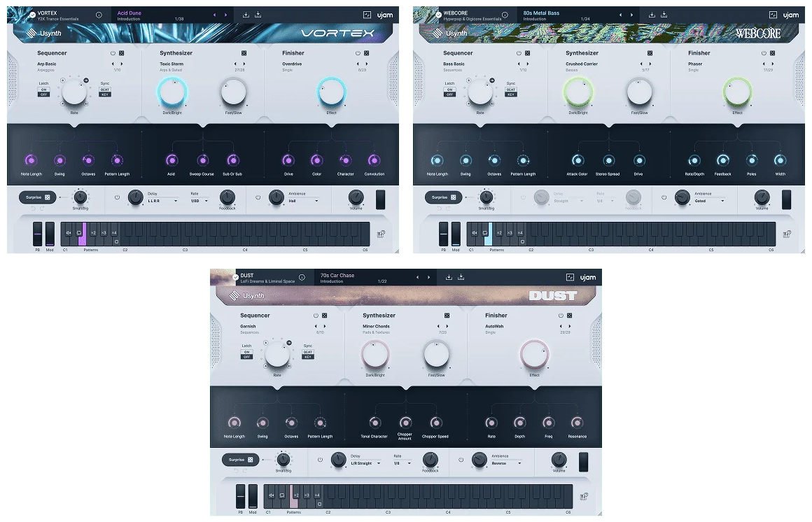Screen dimensions: 812x522
Task: Click the Sequencer randomize dice in Vortex
Action: [x=122, y=52]
